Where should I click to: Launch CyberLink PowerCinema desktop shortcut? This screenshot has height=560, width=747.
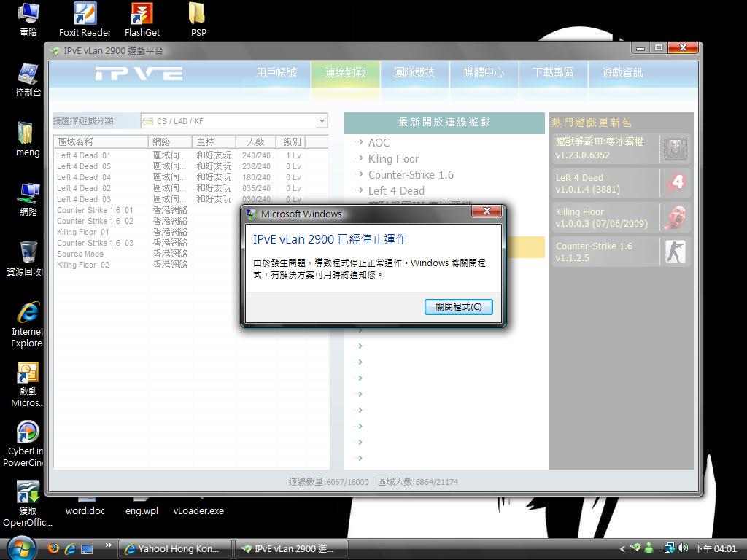click(24, 444)
